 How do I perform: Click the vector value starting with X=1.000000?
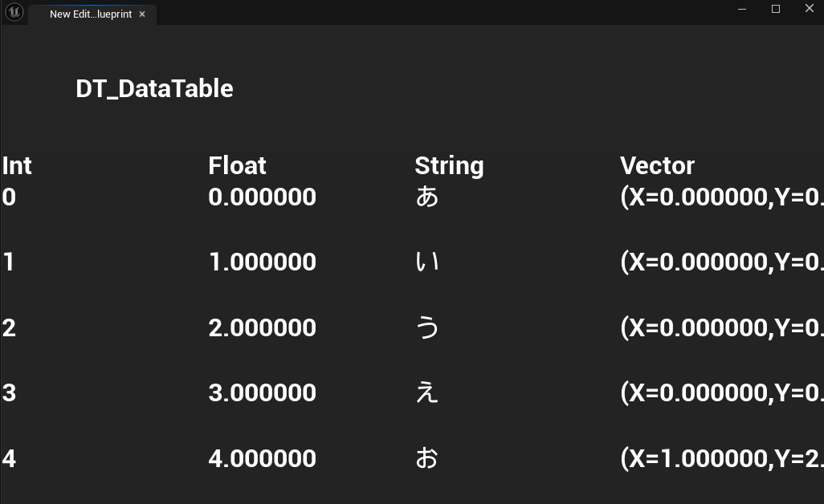pos(722,458)
